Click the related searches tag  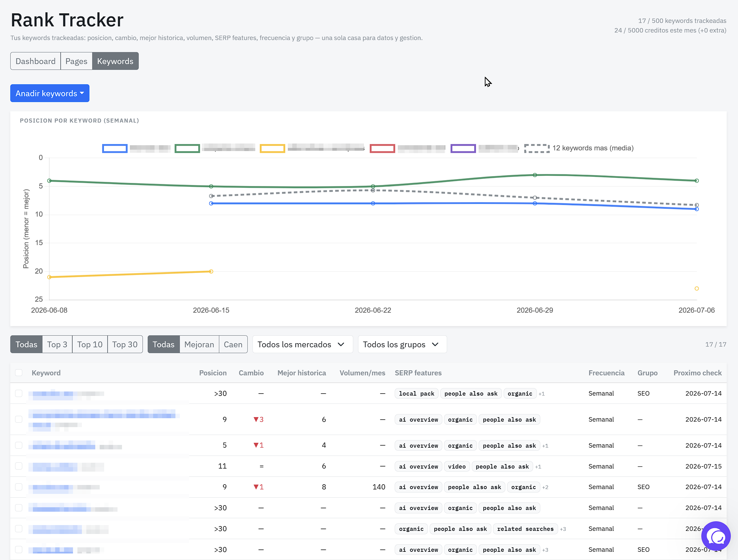[525, 529]
